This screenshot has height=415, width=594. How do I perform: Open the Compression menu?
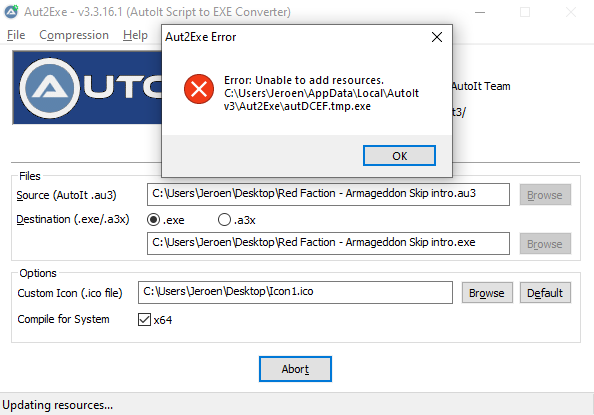[74, 35]
